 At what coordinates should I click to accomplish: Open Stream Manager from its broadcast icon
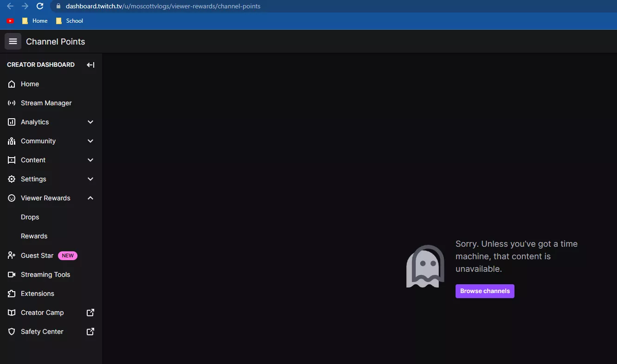(x=11, y=103)
